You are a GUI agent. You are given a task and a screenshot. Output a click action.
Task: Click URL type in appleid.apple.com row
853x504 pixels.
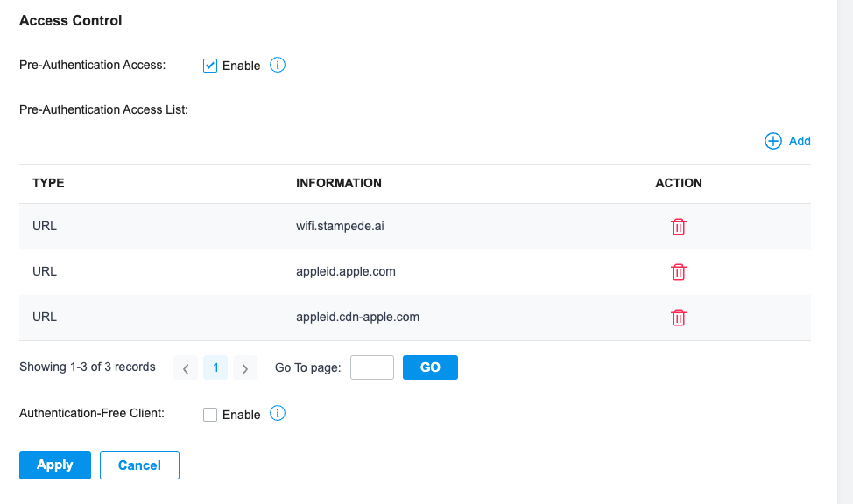click(45, 271)
